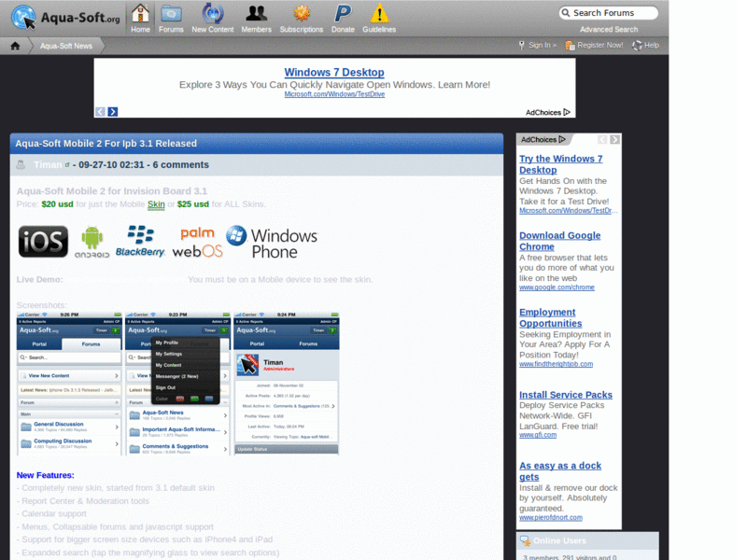The width and height of the screenshot is (747, 560).
Task: Open the Forums menu label
Action: pos(171,30)
